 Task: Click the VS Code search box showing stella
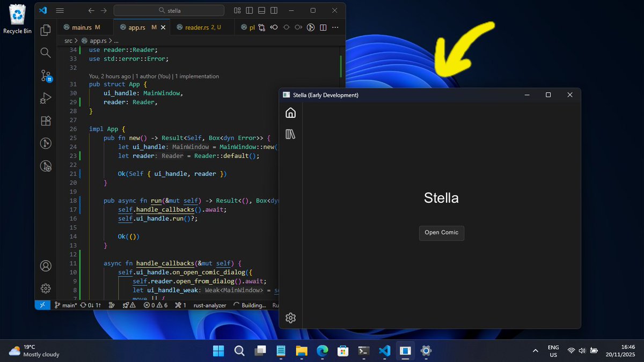coord(169,10)
